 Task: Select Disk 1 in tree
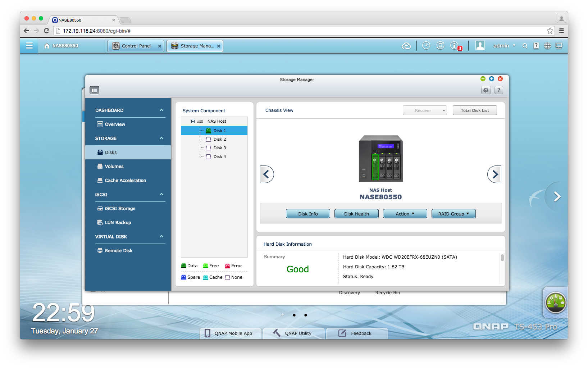point(214,131)
